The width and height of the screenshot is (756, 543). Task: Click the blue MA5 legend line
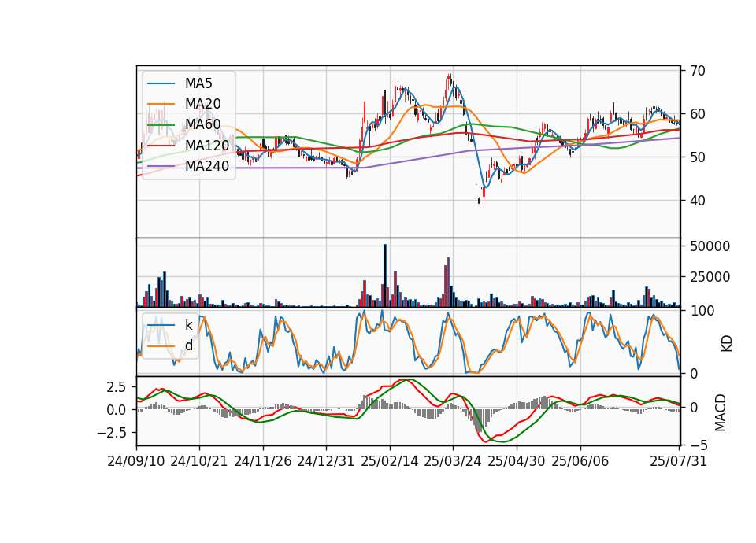point(161,84)
